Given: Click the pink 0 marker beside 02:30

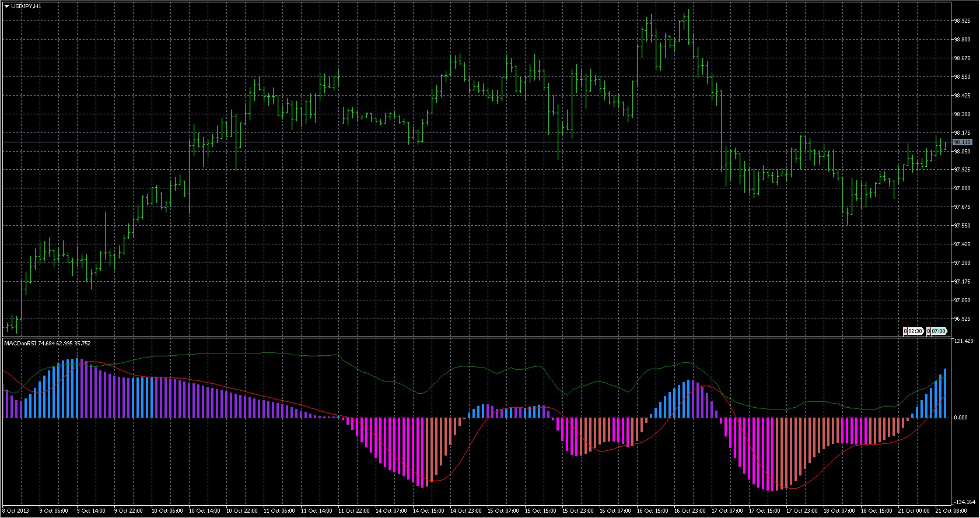Looking at the screenshot, I should [905, 331].
